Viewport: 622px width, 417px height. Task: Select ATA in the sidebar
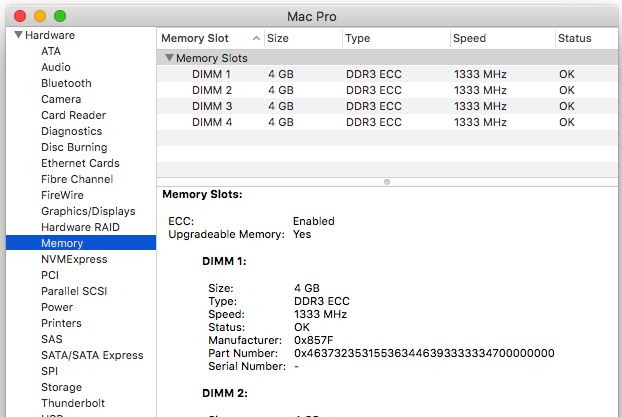point(51,51)
